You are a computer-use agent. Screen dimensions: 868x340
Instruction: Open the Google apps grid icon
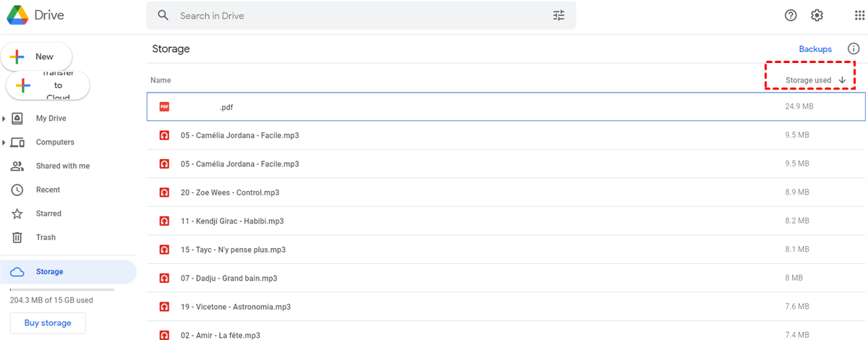coord(859,15)
